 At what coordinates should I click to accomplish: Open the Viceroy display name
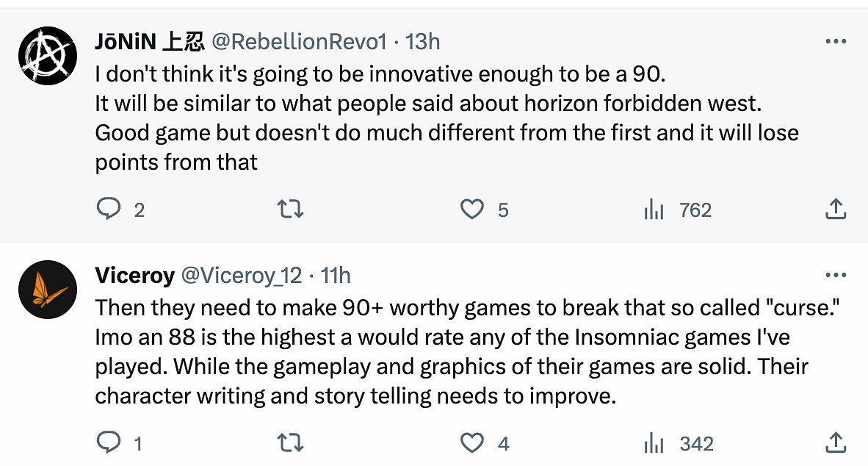[134, 276]
